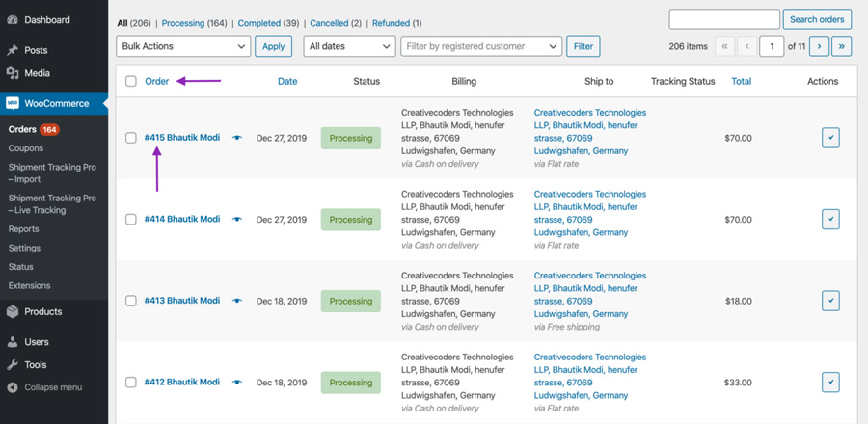Image resolution: width=868 pixels, height=424 pixels.
Task: Click the Tools wrench icon
Action: tap(13, 365)
